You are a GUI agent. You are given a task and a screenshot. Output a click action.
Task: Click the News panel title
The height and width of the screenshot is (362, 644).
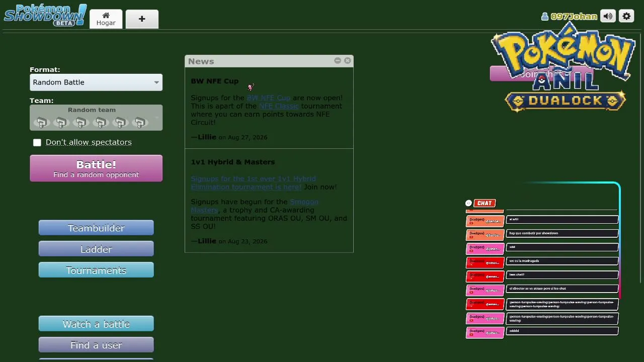[x=201, y=61]
